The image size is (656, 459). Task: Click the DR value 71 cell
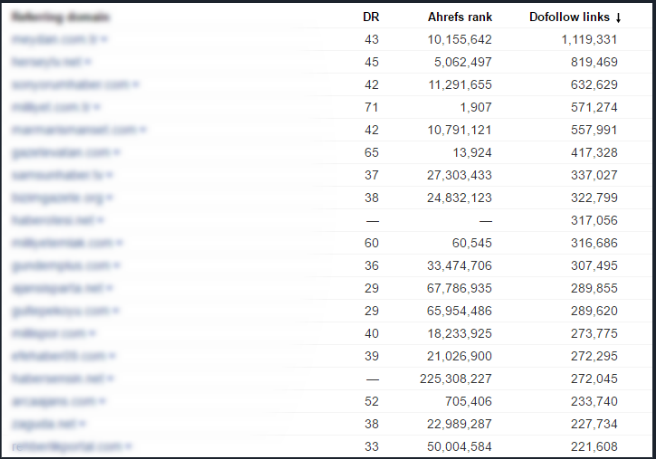[371, 107]
